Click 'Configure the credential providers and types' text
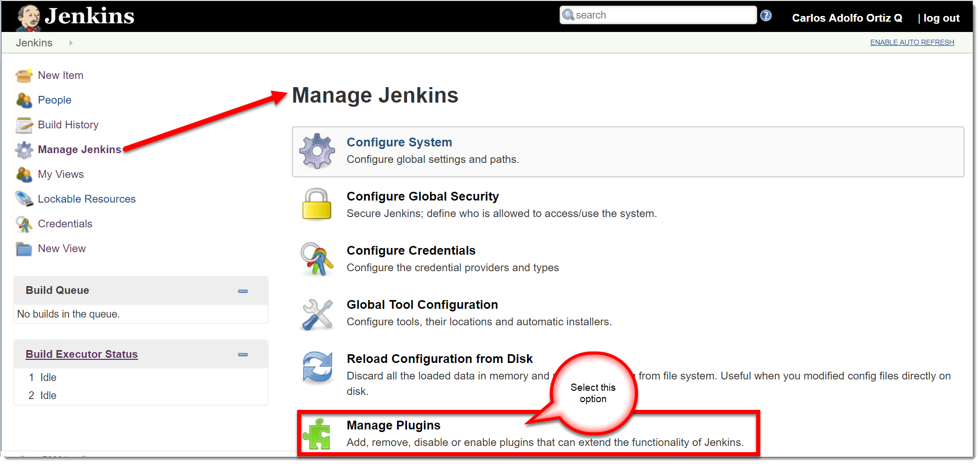The width and height of the screenshot is (980, 464). pyautogui.click(x=452, y=268)
